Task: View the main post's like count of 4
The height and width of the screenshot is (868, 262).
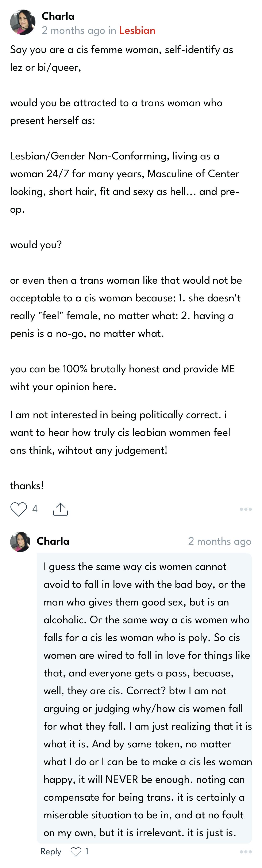Action: pyautogui.click(x=35, y=509)
